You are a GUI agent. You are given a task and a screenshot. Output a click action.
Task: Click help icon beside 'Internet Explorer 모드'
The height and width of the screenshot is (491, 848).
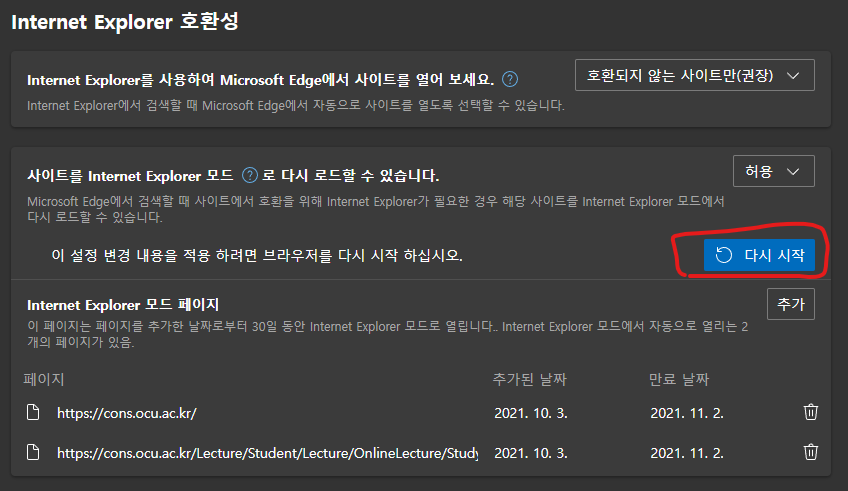[249, 176]
